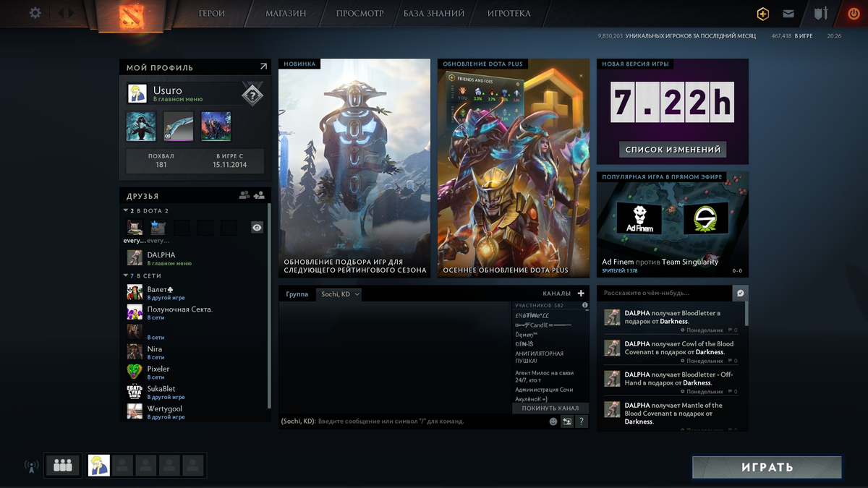This screenshot has width=868, height=488.
Task: Open the armory shield-and-sword icon
Action: [820, 14]
